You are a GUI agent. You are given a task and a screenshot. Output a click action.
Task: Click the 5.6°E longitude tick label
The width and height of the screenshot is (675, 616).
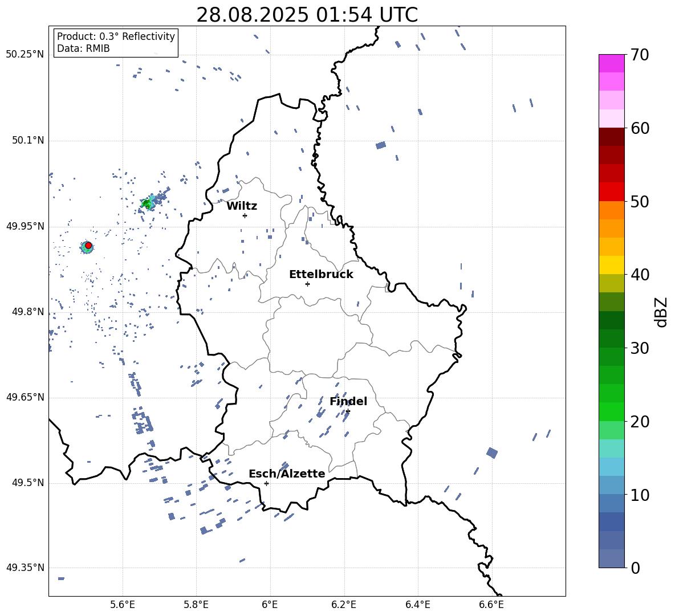pos(123,605)
